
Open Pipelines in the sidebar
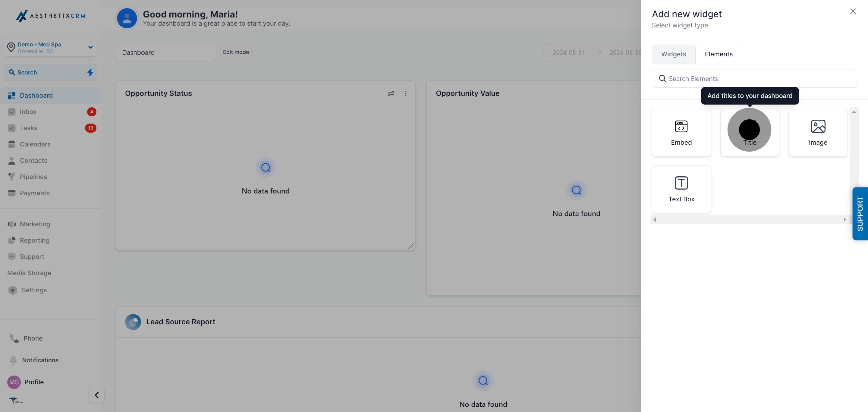point(51,177)
